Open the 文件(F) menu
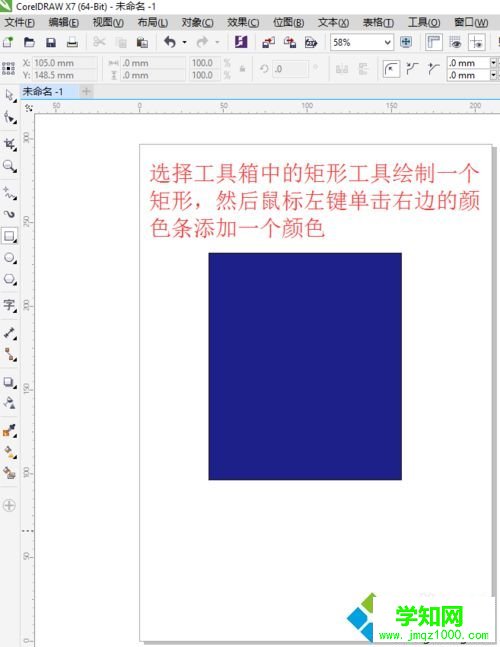The image size is (500, 647). click(x=19, y=22)
